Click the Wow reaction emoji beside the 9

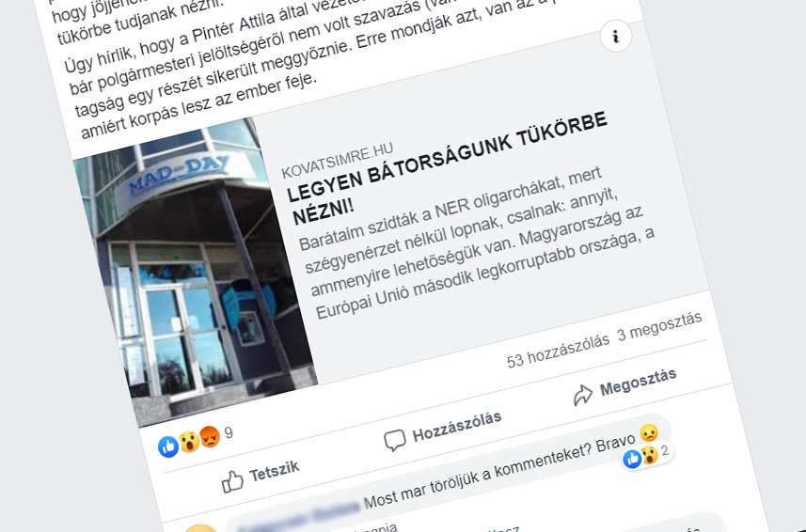coord(189,442)
